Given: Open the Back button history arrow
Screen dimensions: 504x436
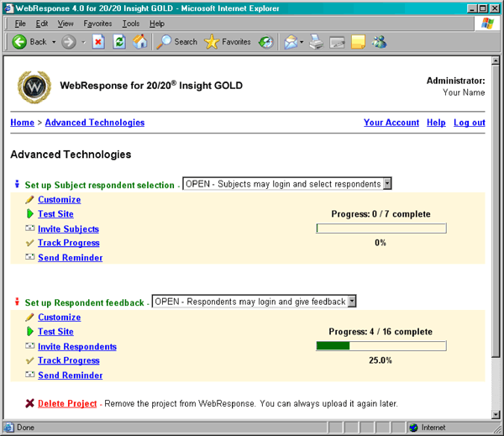Looking at the screenshot, I should [x=54, y=42].
